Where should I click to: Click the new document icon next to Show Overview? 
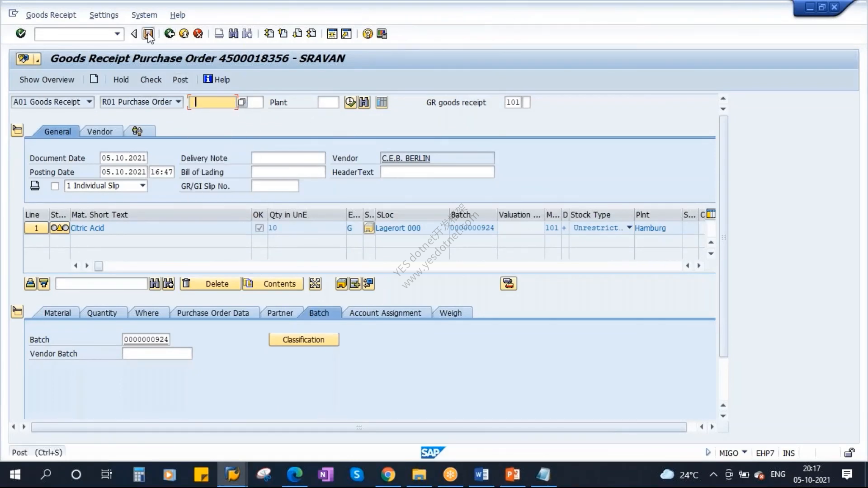pyautogui.click(x=94, y=79)
